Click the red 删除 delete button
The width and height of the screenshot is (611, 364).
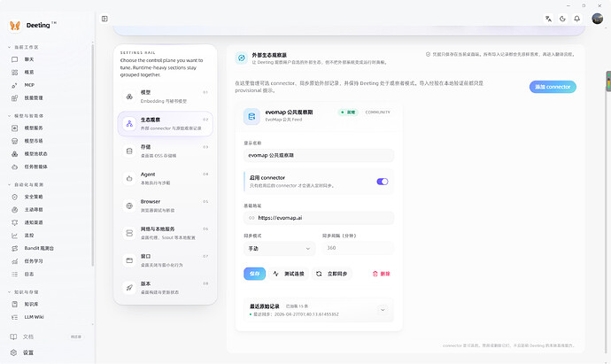tap(381, 274)
